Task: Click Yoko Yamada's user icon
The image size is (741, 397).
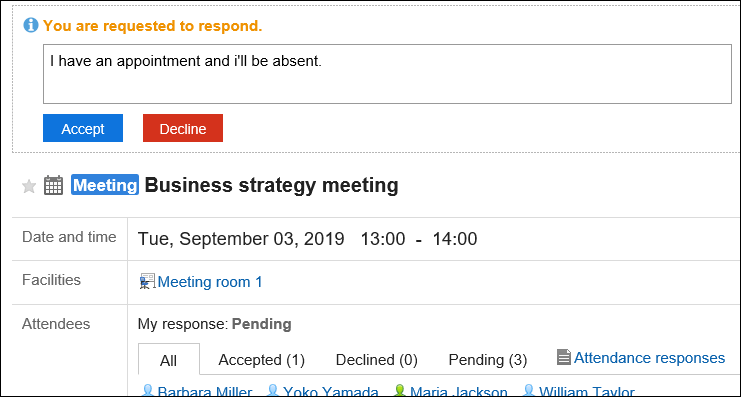Action: coord(273,391)
